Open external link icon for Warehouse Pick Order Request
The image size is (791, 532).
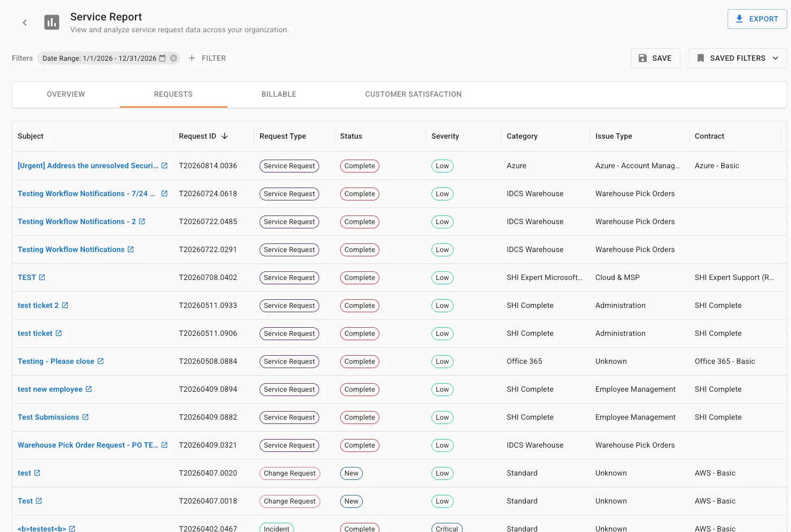(164, 445)
